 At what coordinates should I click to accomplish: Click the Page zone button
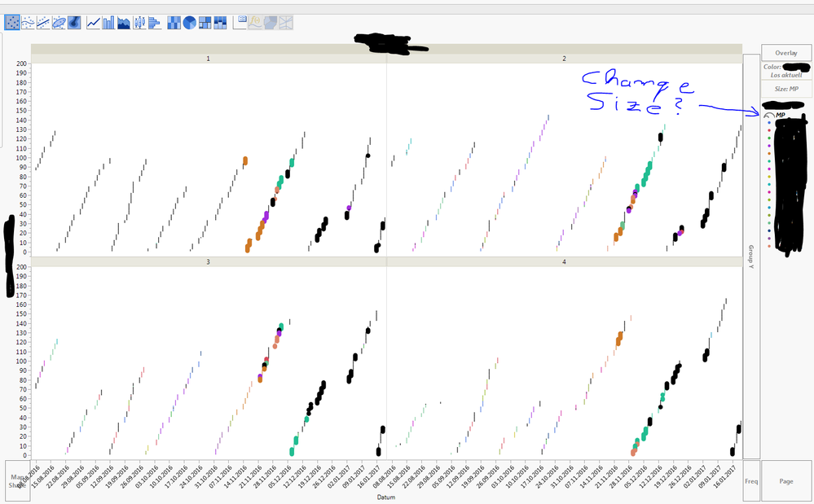pos(785,480)
